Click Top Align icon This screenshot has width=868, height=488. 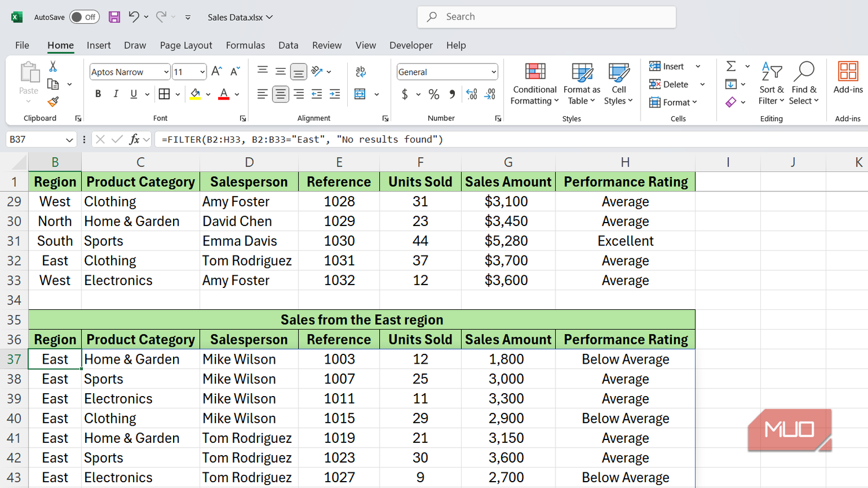[263, 71]
